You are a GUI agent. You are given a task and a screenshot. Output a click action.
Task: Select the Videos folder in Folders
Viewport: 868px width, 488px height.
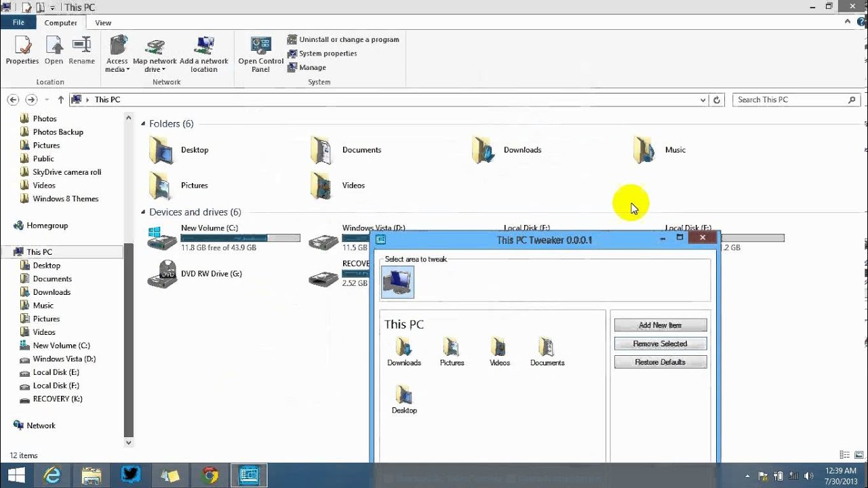click(338, 185)
